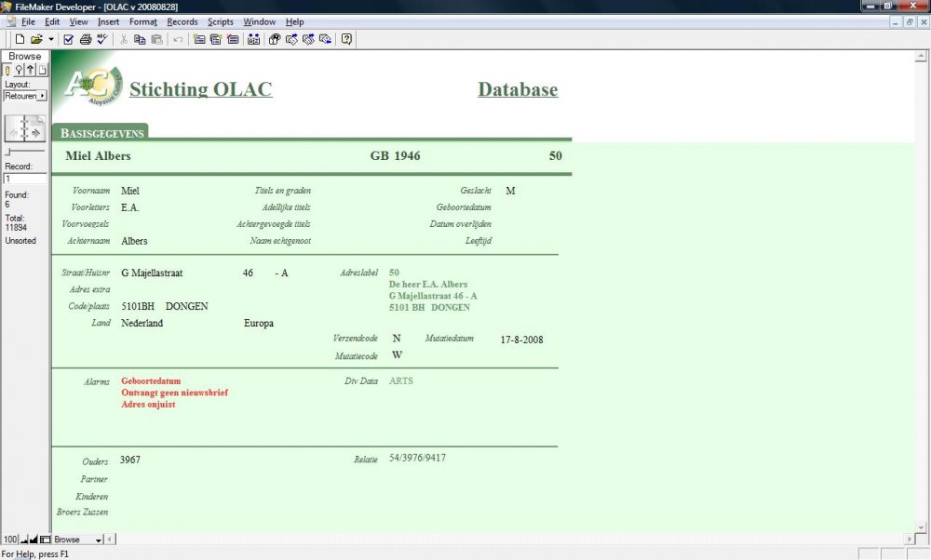
Task: Click the Find toolbar icon left of Show All
Action: pyautogui.click(x=275, y=40)
